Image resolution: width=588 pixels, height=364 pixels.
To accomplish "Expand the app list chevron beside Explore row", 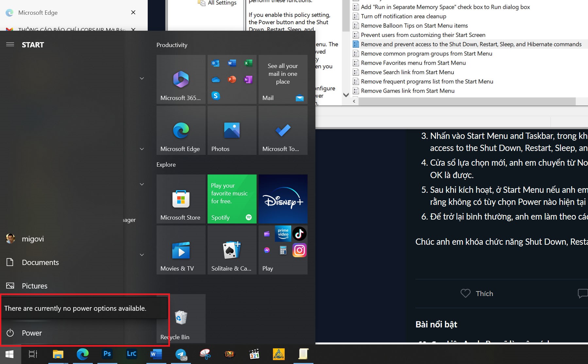I will click(142, 184).
